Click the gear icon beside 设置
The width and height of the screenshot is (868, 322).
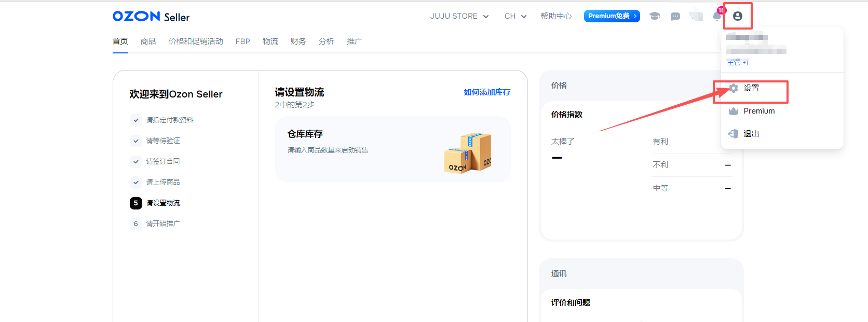(734, 88)
